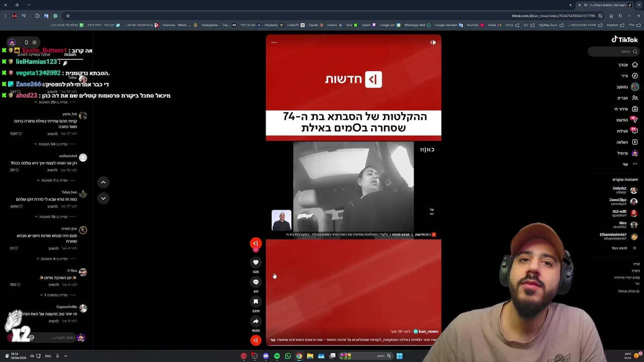
Task: Click the search magnifier icon in TikTok
Action: 635,52
